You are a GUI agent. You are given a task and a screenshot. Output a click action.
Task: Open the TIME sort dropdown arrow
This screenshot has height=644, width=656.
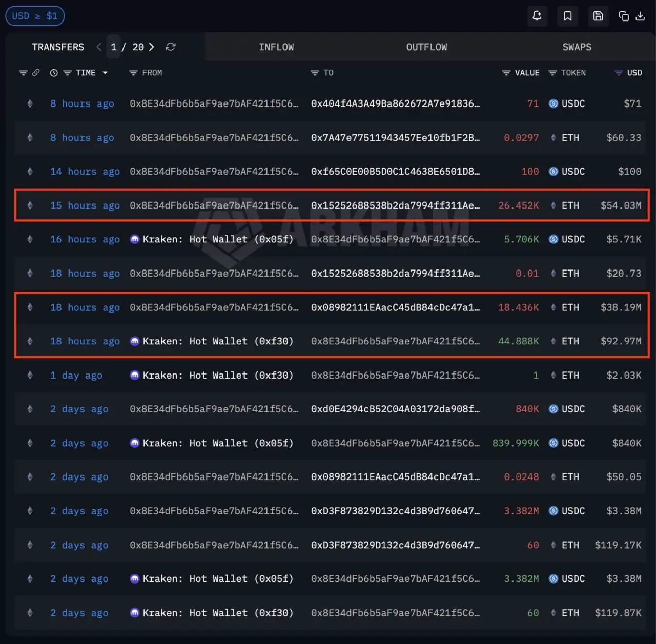105,73
